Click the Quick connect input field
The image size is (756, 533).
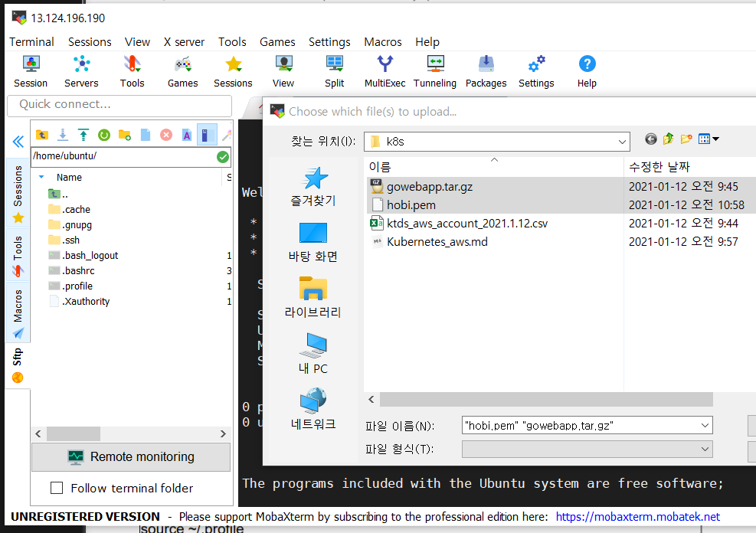tap(119, 105)
